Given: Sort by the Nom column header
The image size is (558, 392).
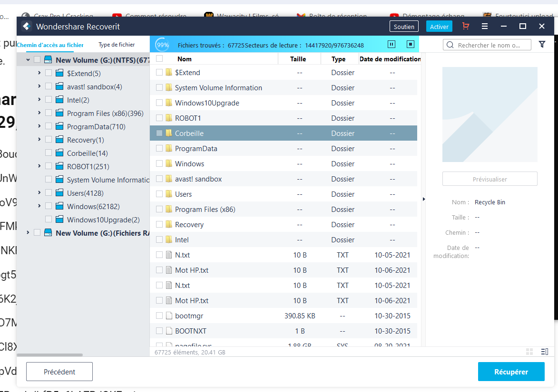Looking at the screenshot, I should click(185, 59).
